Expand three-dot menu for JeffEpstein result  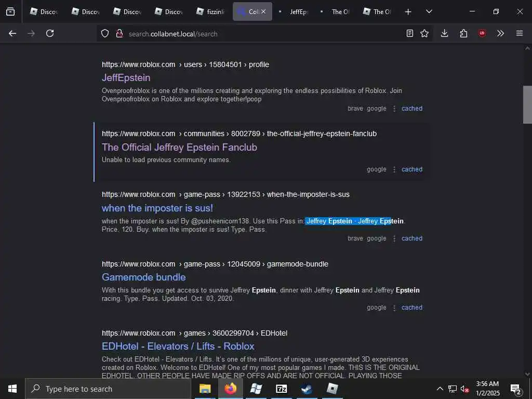[394, 109]
